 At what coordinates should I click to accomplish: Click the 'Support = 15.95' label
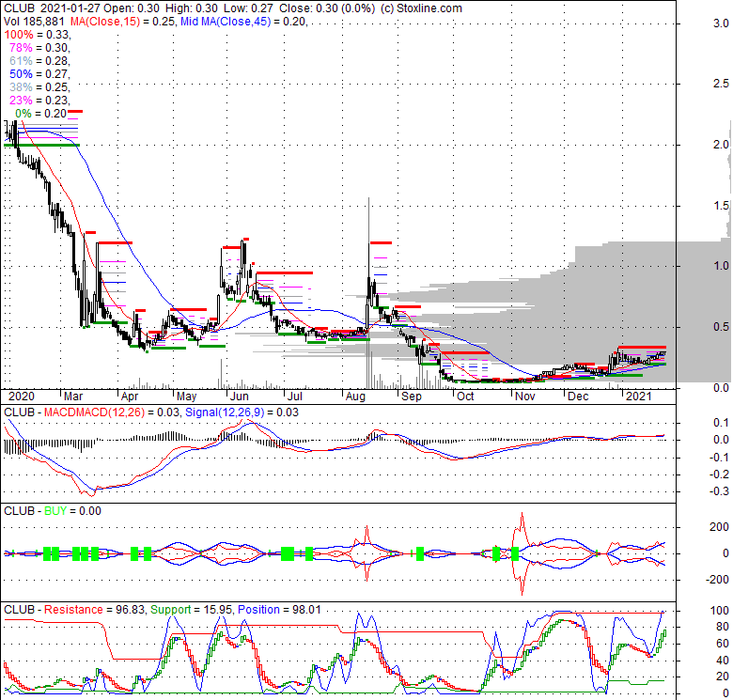tap(191, 610)
